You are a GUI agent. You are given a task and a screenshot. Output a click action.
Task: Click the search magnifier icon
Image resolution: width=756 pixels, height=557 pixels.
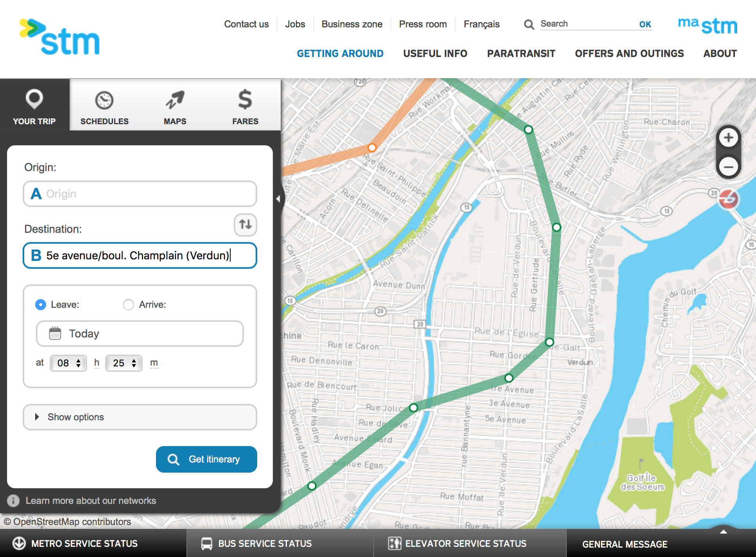click(x=529, y=24)
